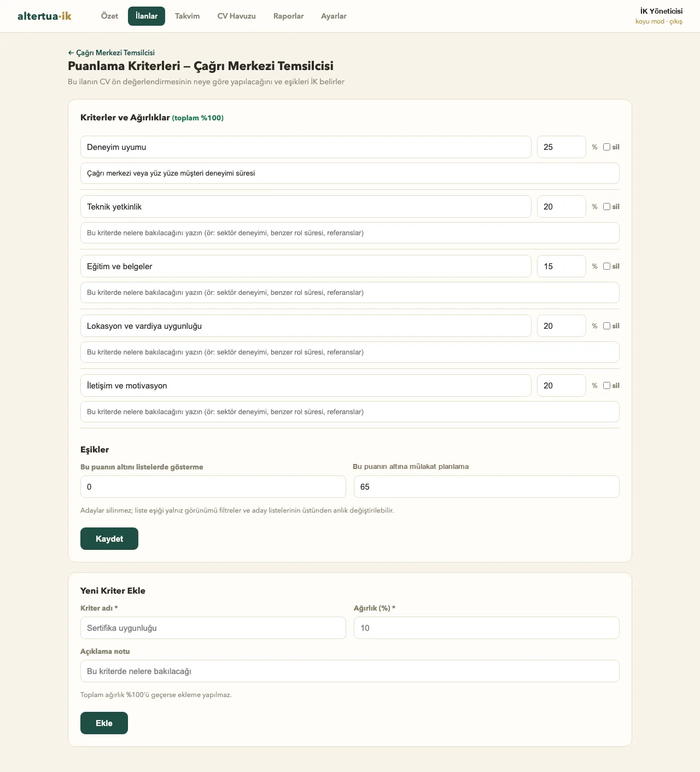
Task: Click the Ağırlık (%) input
Action: point(487,628)
